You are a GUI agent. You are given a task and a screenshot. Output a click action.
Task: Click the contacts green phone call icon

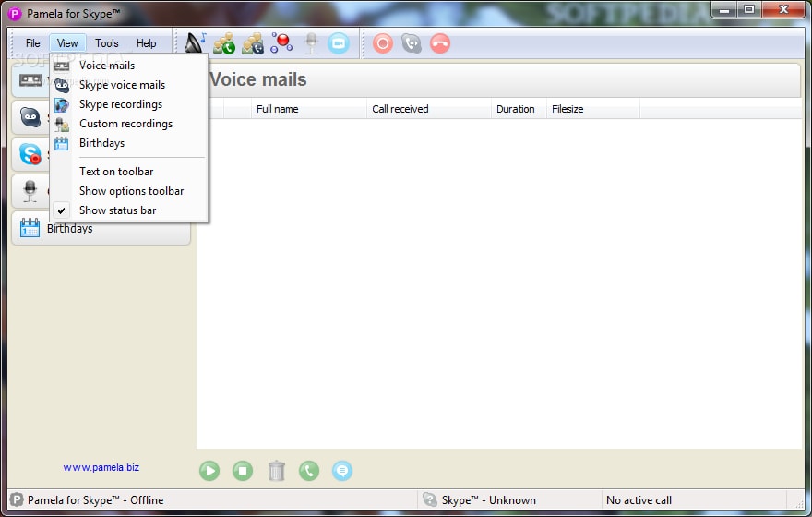(224, 43)
